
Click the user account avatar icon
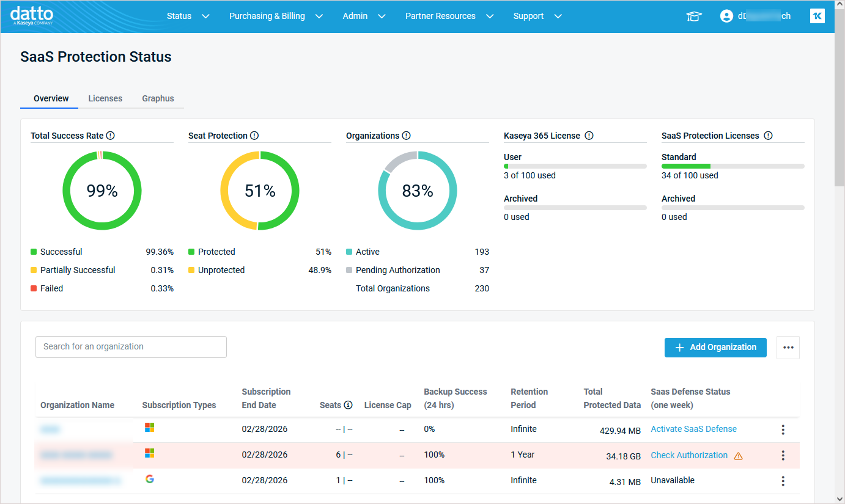726,16
